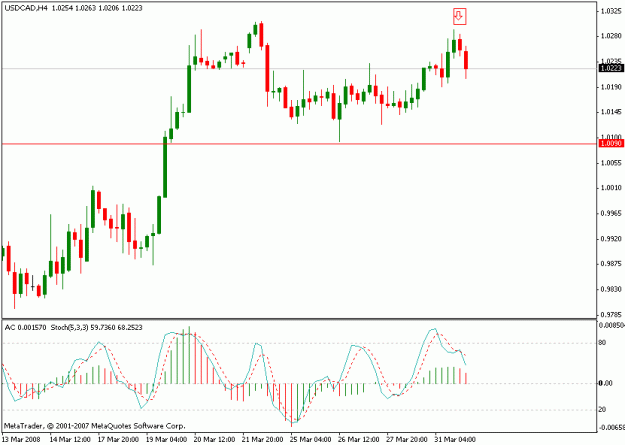
Task: Click the red 1.0090 price level tag
Action: tap(611, 144)
